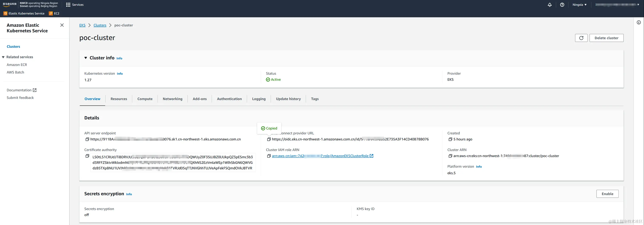This screenshot has width=644, height=225.
Task: Click the Active status indicator
Action: [x=273, y=79]
